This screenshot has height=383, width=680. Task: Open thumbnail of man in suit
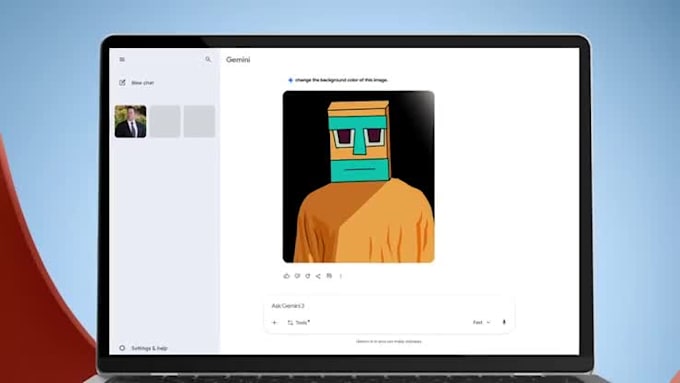[x=131, y=121]
